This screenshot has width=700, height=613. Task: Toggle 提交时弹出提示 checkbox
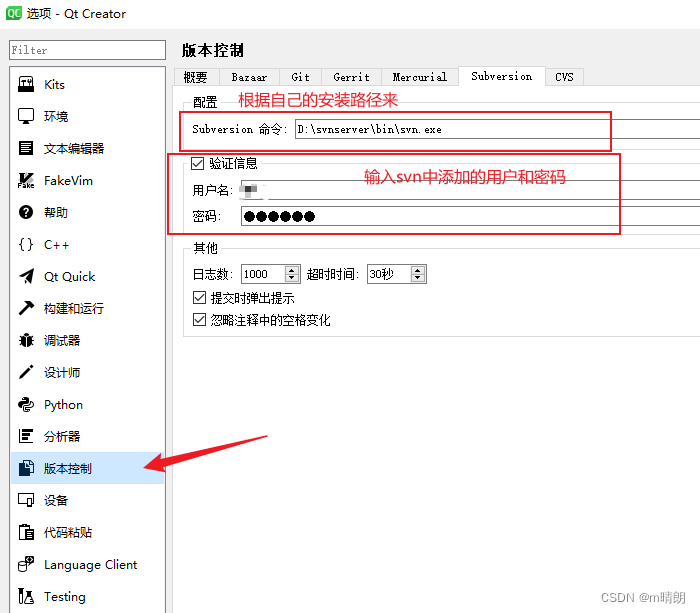click(199, 297)
